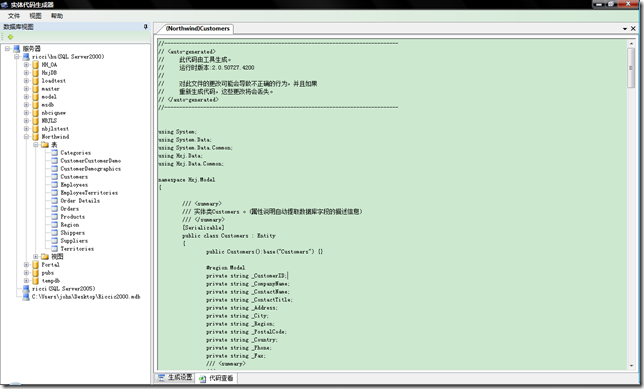
Task: Click the Employees table icon
Action: point(54,185)
